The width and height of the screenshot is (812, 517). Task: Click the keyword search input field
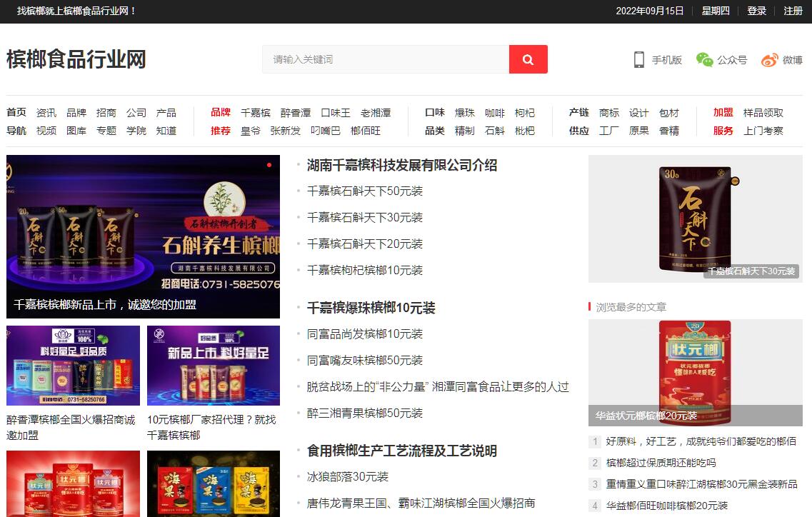click(x=386, y=59)
